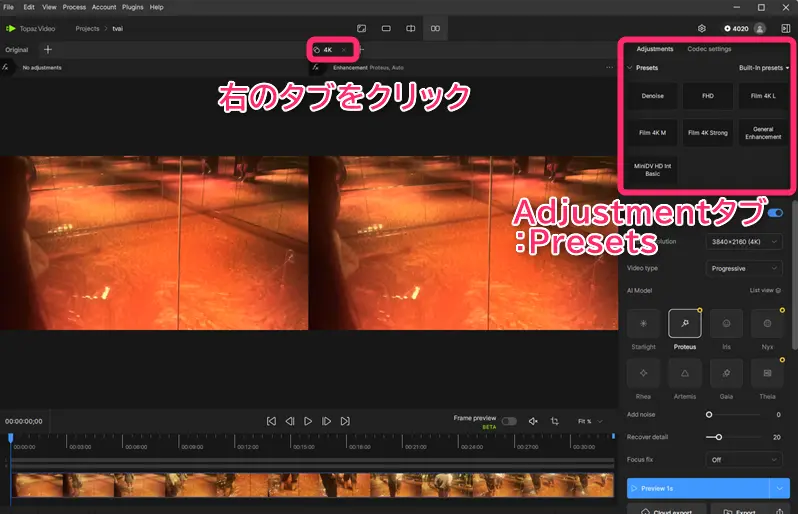Apply the Denoise preset
This screenshot has height=514, width=798.
point(652,96)
